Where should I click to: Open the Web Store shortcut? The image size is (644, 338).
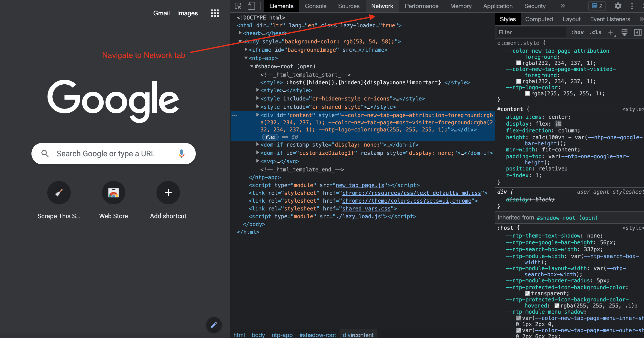(x=114, y=200)
